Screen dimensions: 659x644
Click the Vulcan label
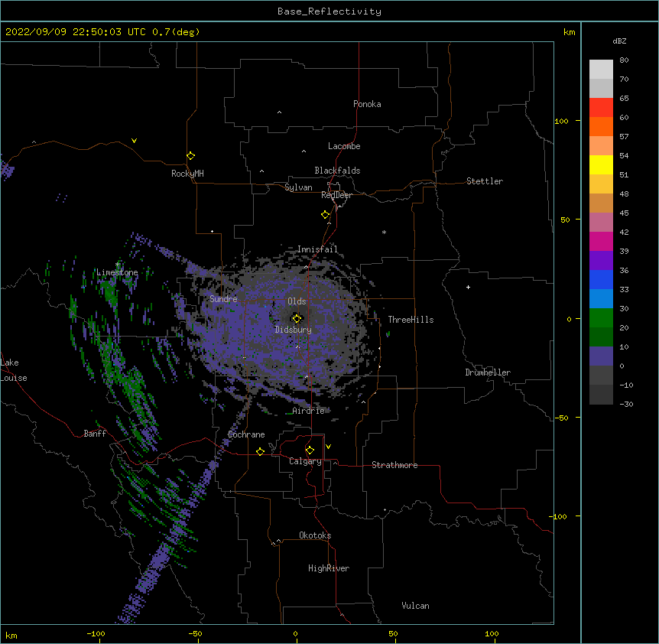(x=415, y=606)
